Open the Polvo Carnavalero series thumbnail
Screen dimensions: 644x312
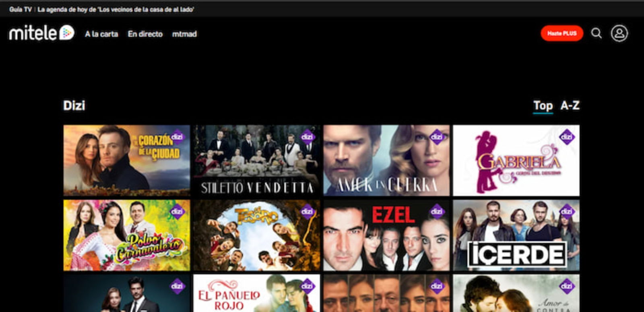pos(127,235)
